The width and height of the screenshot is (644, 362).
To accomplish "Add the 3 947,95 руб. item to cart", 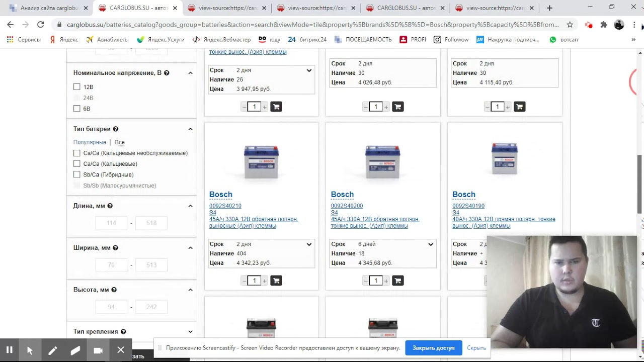I will pyautogui.click(x=276, y=107).
